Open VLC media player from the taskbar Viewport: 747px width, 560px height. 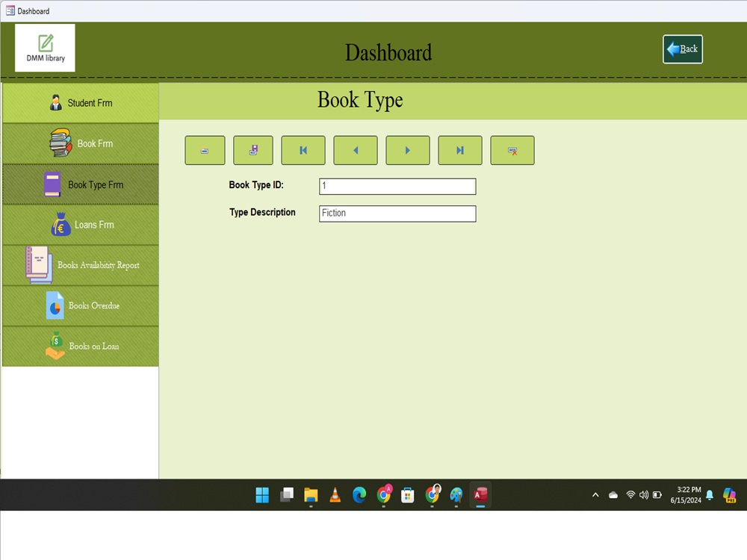[x=335, y=495]
